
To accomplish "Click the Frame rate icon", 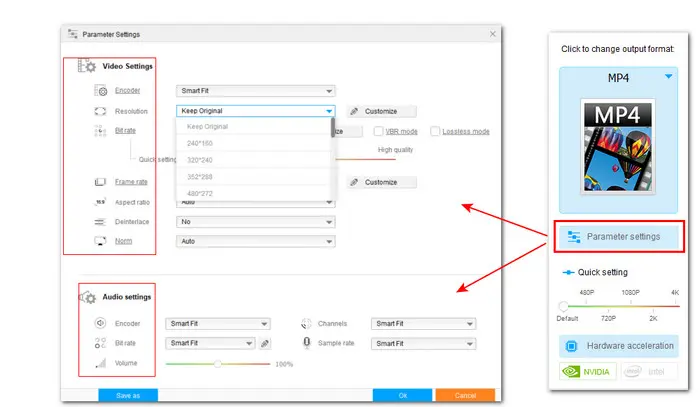I will [x=100, y=182].
